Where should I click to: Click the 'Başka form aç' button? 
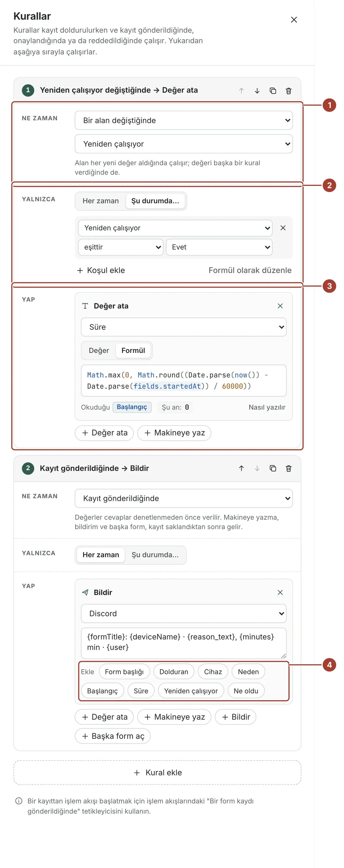tap(113, 736)
